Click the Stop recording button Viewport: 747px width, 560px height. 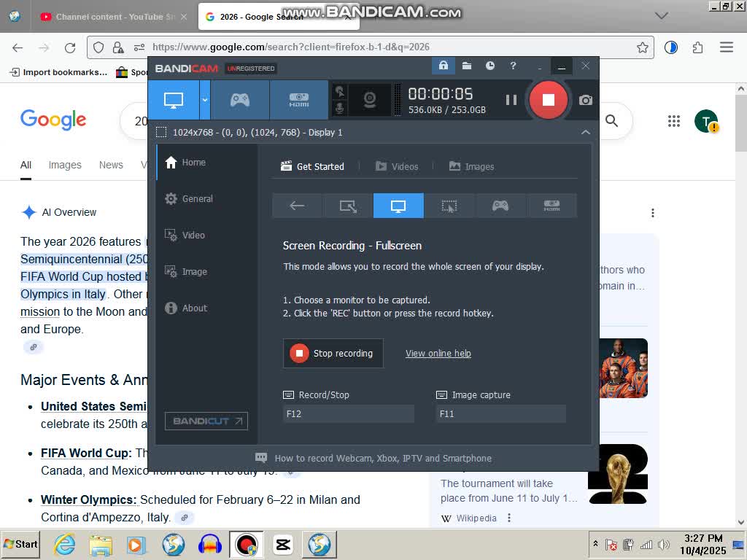click(333, 353)
